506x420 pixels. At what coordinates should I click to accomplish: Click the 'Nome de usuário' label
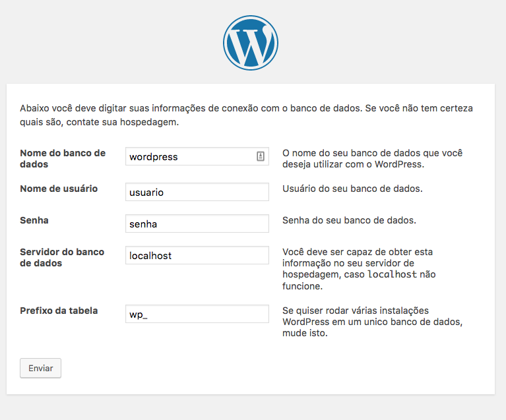59,189
